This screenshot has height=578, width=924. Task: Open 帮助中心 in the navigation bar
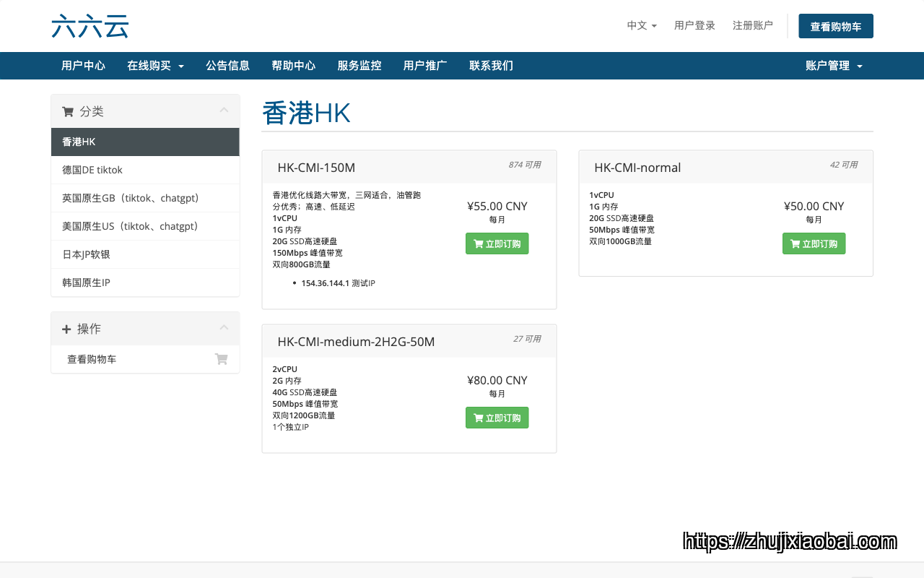pyautogui.click(x=294, y=66)
